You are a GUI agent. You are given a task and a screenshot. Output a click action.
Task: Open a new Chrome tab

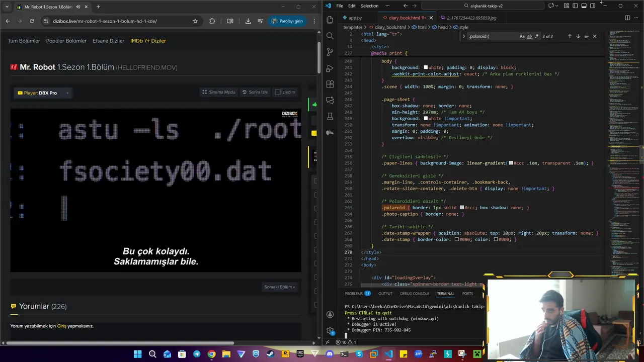point(98,7)
